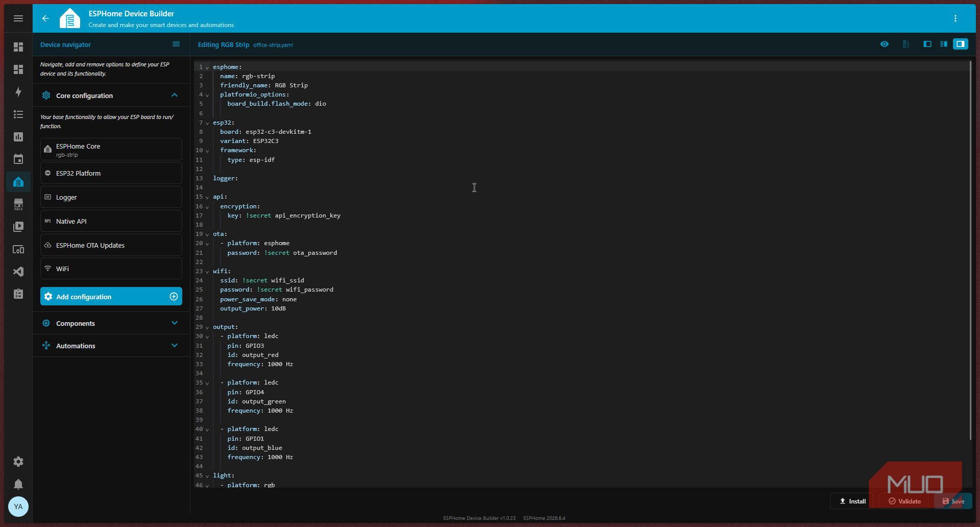Fold the esphome block at line 1
Screen dimensions: 980x527
pyautogui.click(x=207, y=67)
